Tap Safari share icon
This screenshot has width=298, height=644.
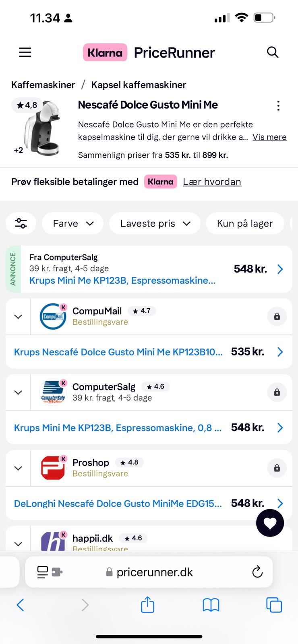tap(148, 605)
